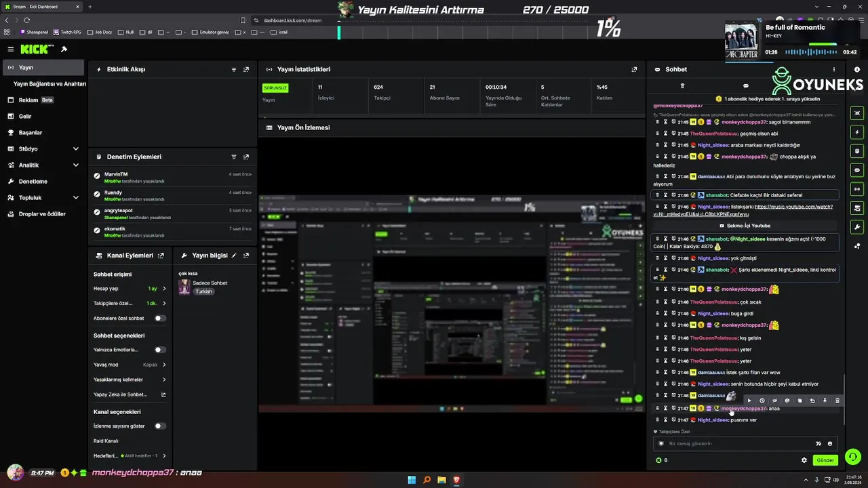Toggle Abonelere özel sohbet switch
Image resolution: width=868 pixels, height=488 pixels.
[160, 319]
